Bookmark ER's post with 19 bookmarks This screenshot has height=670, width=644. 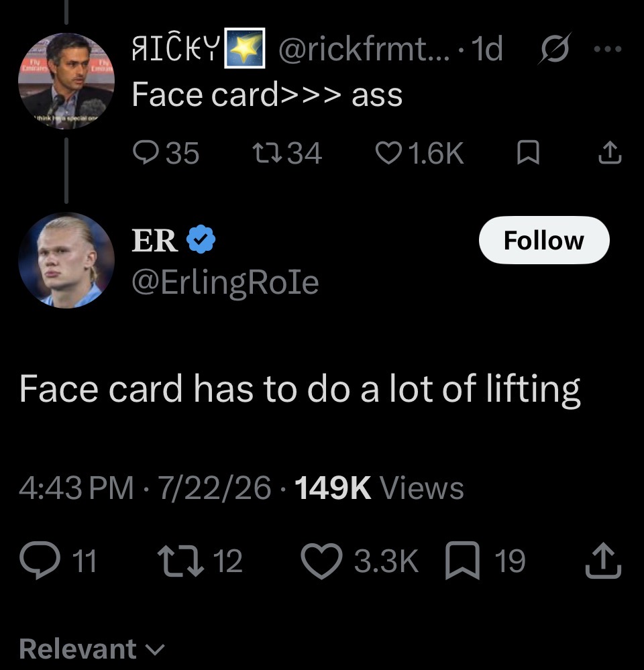[485, 560]
